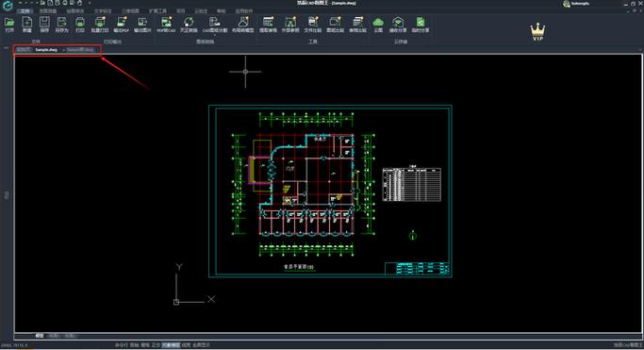Export the drawing with 输出PDF
The width and height of the screenshot is (644, 350).
(x=121, y=25)
